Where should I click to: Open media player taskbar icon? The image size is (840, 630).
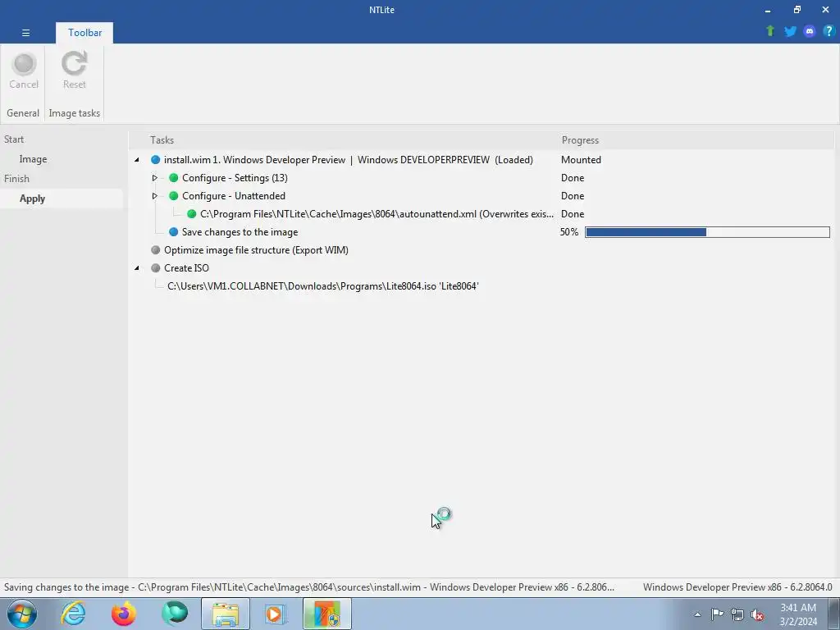click(x=276, y=614)
